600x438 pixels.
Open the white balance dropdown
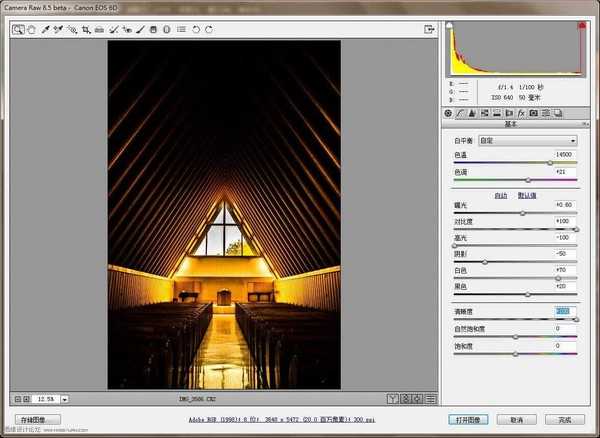coord(527,141)
